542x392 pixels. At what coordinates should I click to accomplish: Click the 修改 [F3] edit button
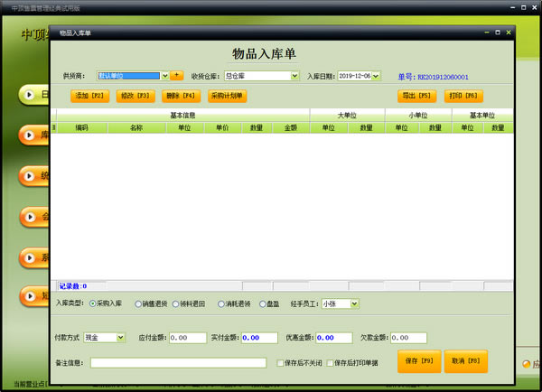135,96
